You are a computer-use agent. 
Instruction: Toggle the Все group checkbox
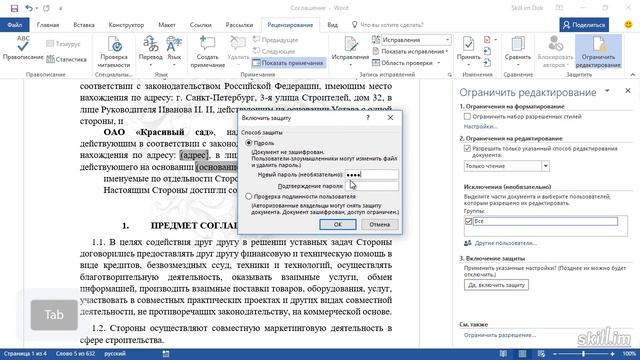[x=468, y=221]
